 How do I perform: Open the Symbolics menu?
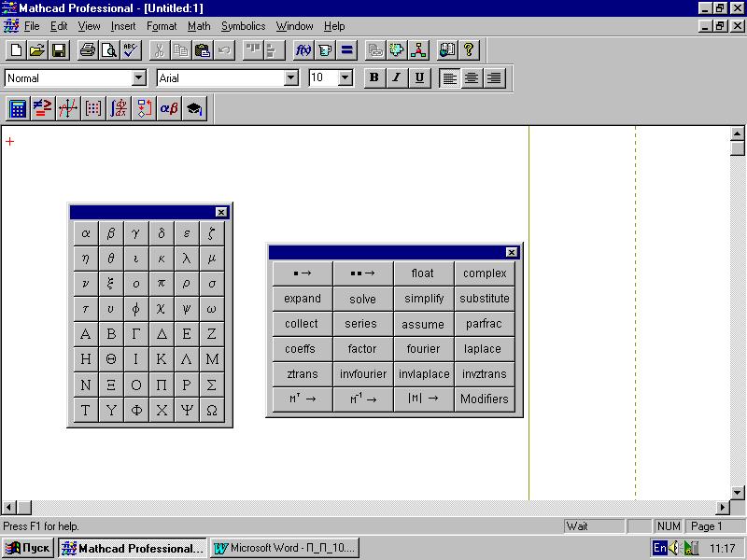[243, 26]
